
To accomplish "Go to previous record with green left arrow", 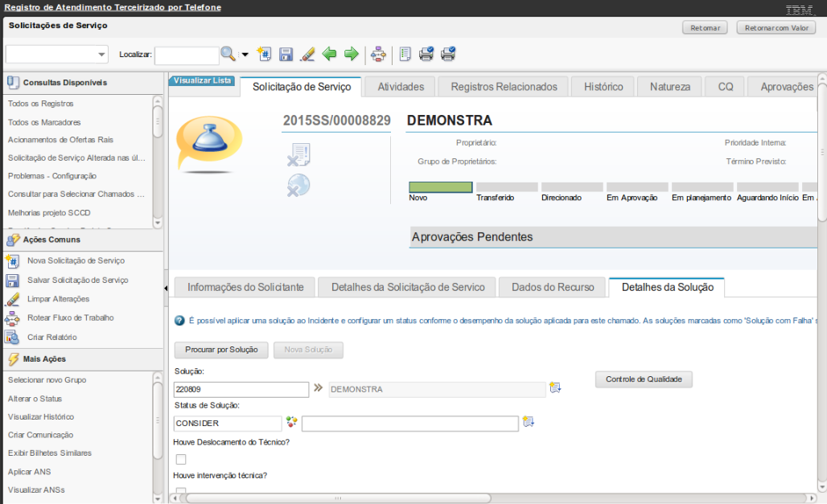I will (329, 54).
